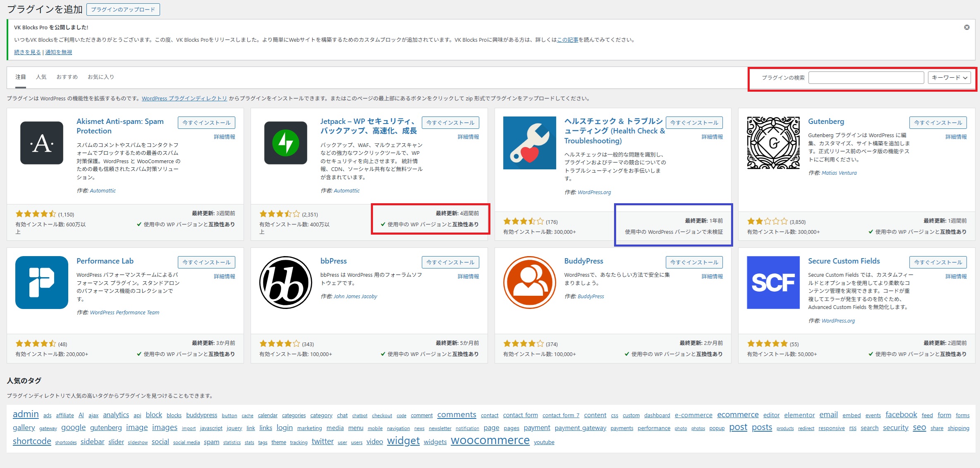
Task: Open 詳細情報 for bbPress
Action: [x=468, y=276]
